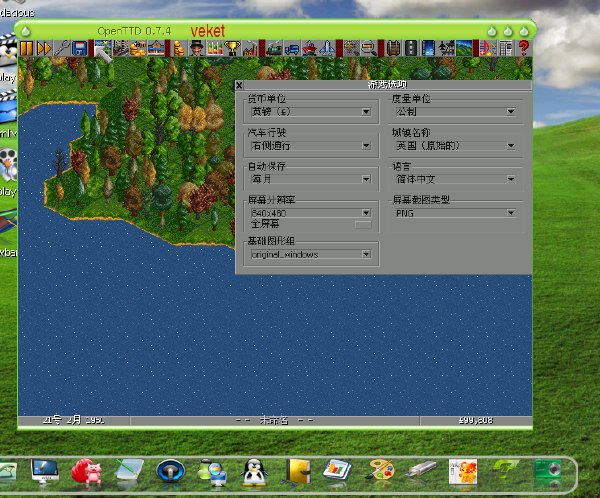This screenshot has width=600, height=498.
Task: Open the yellow address book dock icon
Action: click(298, 471)
